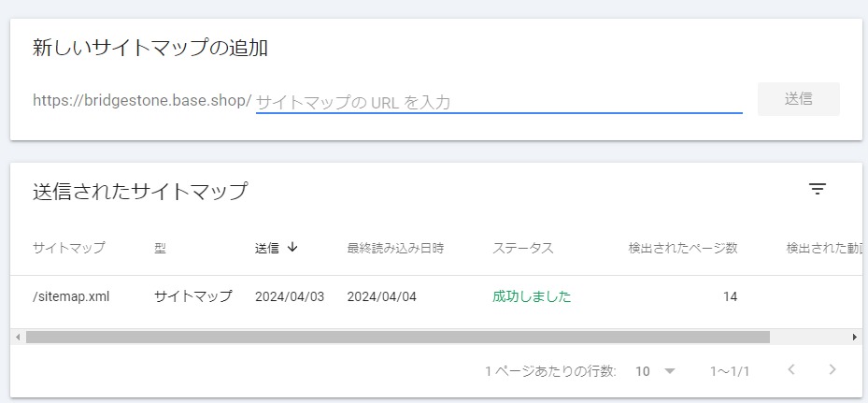This screenshot has height=403, width=868.
Task: Click the horizontal scrollbar right arrow
Action: 855,337
